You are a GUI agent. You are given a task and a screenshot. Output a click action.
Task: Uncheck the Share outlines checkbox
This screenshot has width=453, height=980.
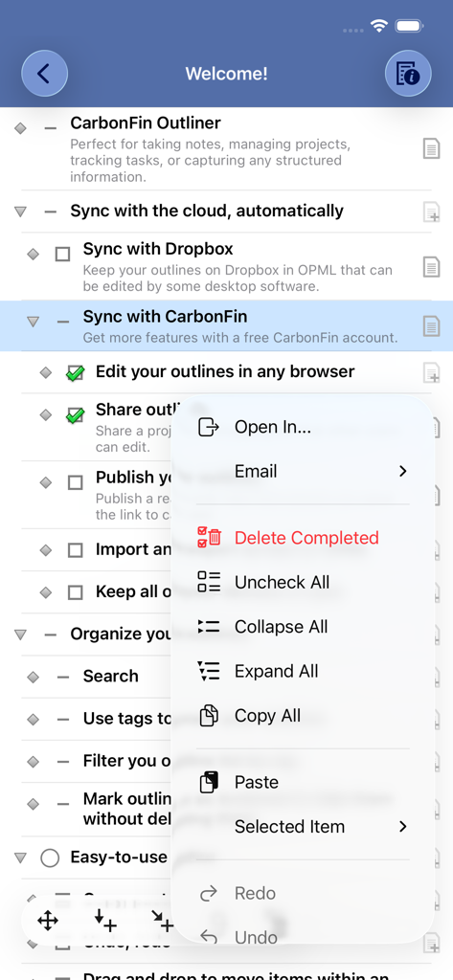click(x=75, y=415)
